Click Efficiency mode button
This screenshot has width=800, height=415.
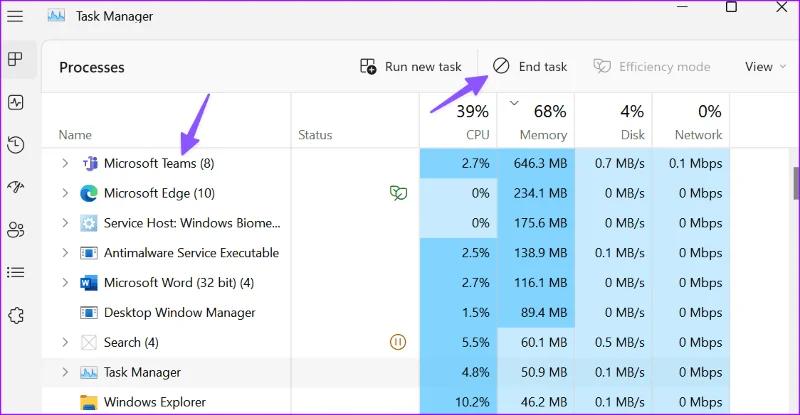click(652, 66)
